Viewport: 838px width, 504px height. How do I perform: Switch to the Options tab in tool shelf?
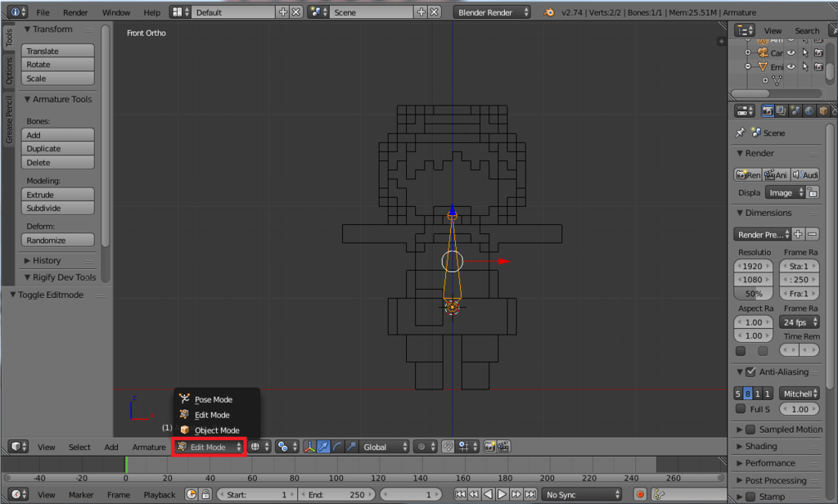8,70
